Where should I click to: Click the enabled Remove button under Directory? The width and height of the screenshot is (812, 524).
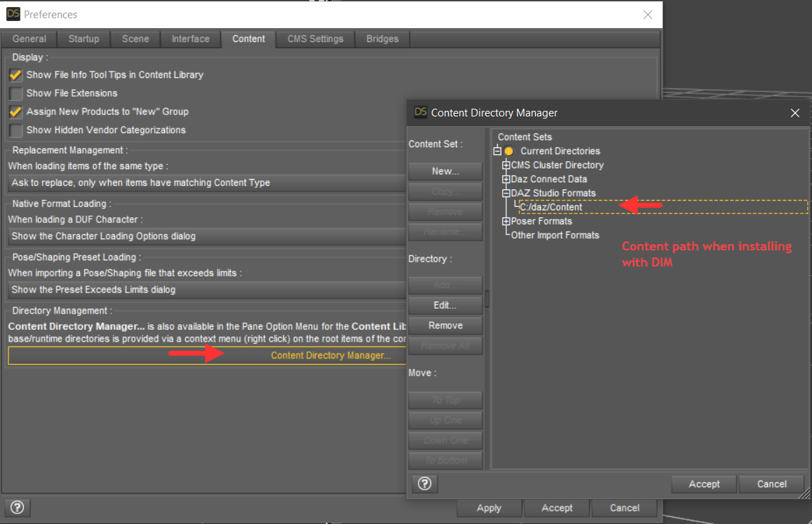pyautogui.click(x=445, y=325)
